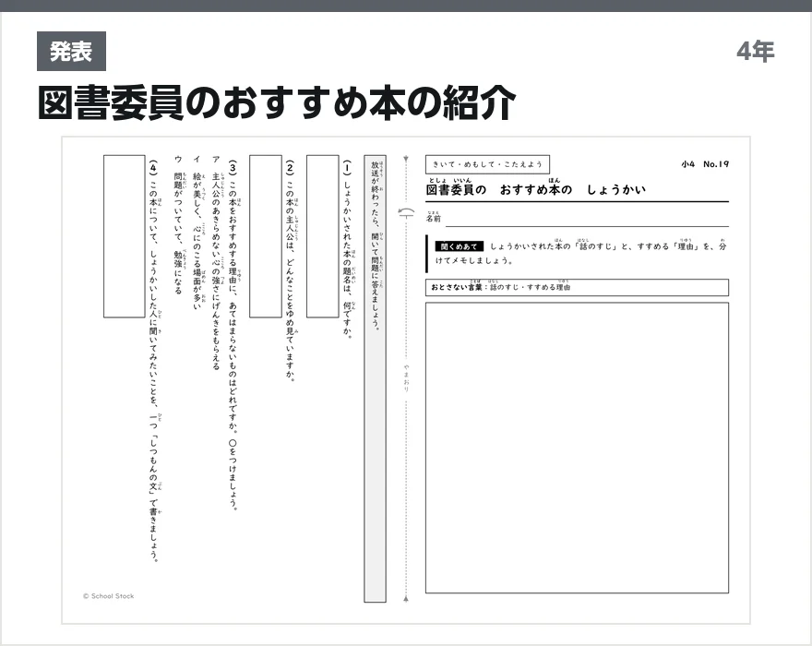Open the worksheet preview thumbnail
The image size is (812, 646).
coord(406,380)
